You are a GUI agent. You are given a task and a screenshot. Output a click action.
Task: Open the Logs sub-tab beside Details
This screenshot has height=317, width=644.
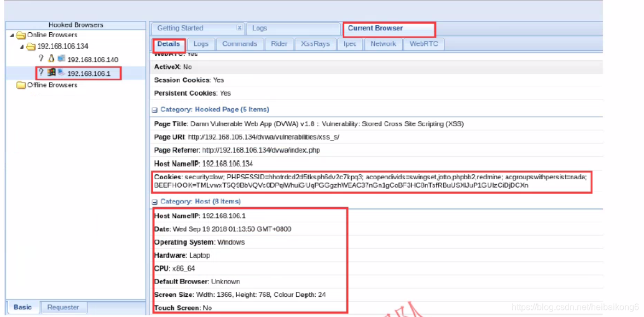click(x=201, y=44)
